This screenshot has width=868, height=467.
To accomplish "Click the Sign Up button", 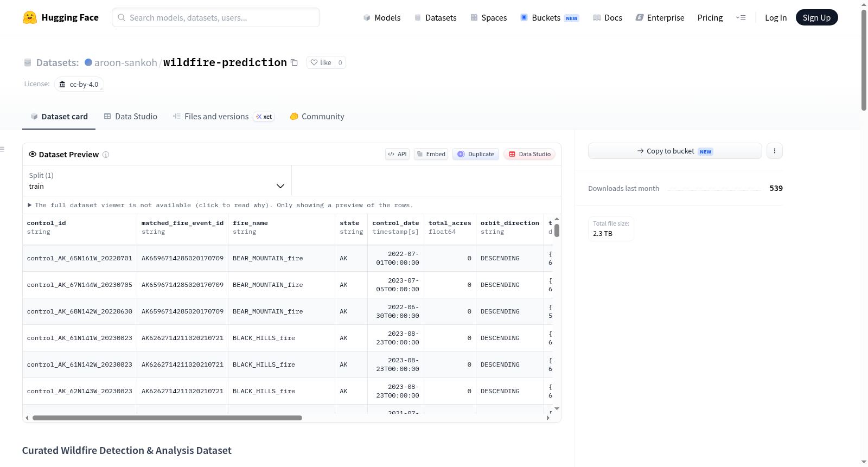I will [816, 17].
